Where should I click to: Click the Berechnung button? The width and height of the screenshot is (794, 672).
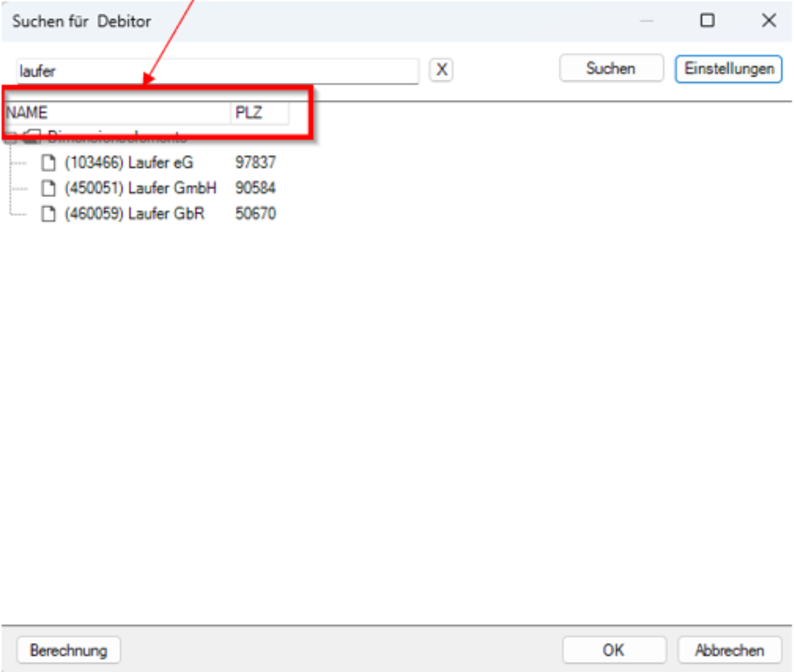[x=69, y=650]
